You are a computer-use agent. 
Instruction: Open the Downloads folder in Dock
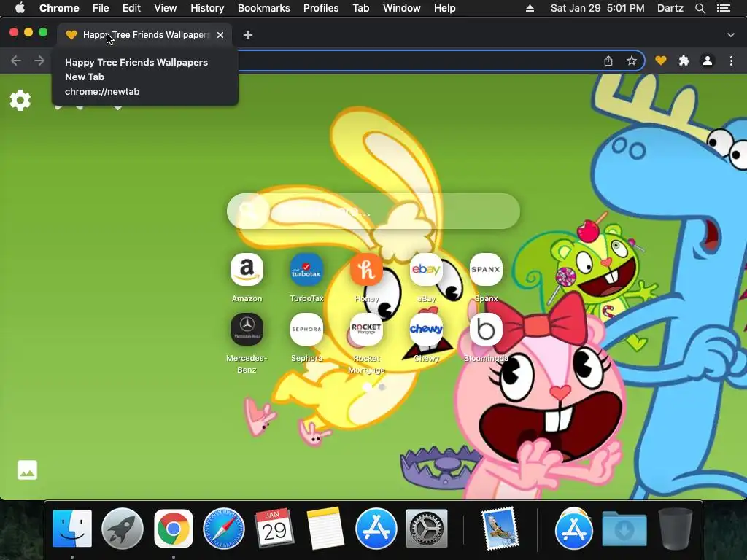pos(624,528)
